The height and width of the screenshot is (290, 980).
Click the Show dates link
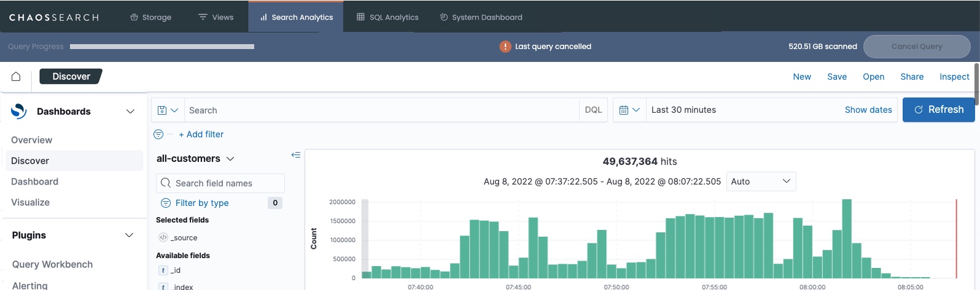[x=868, y=110]
